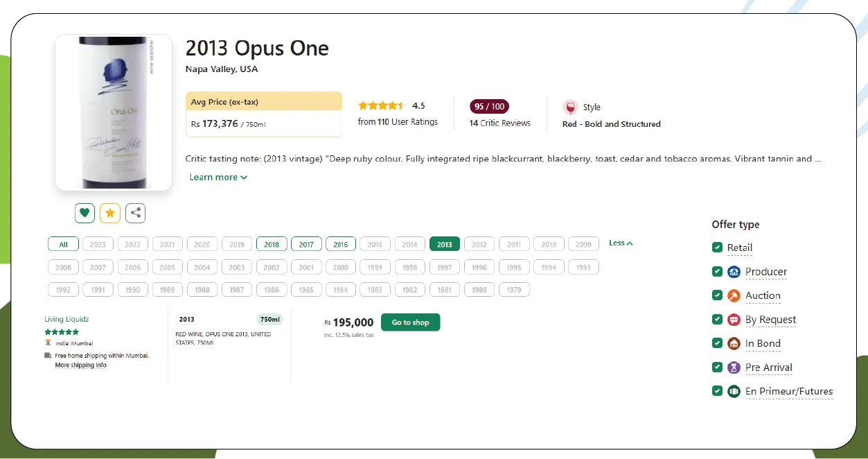Viewport: 868px width, 459px height.
Task: Click the En Primeur/Futures label
Action: pos(789,391)
